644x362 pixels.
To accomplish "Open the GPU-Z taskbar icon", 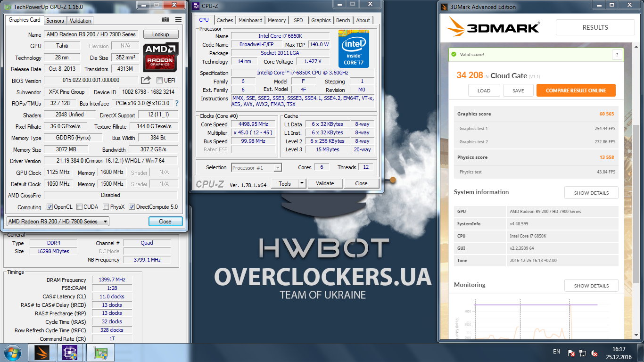I will [x=100, y=353].
